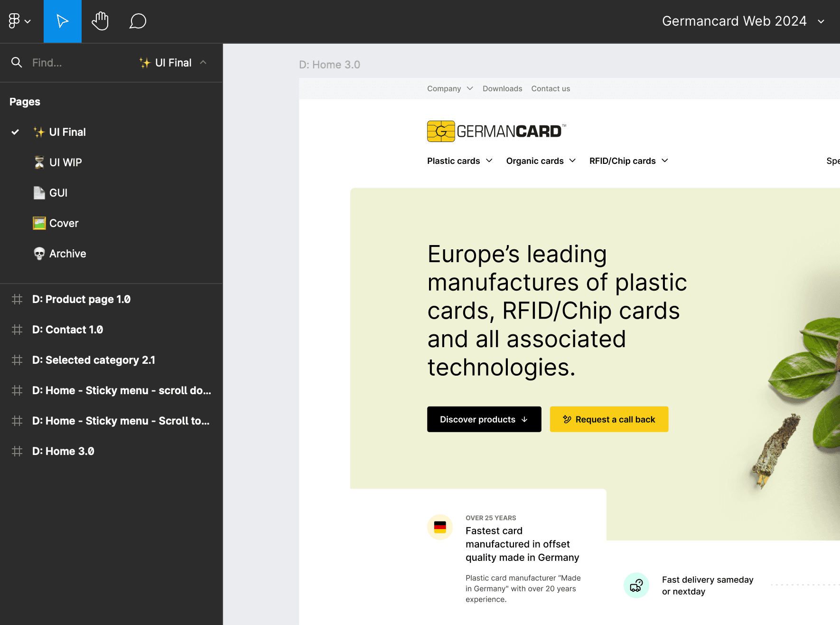Image resolution: width=840 pixels, height=625 pixels.
Task: Collapse the UI Final pages section
Action: [204, 62]
